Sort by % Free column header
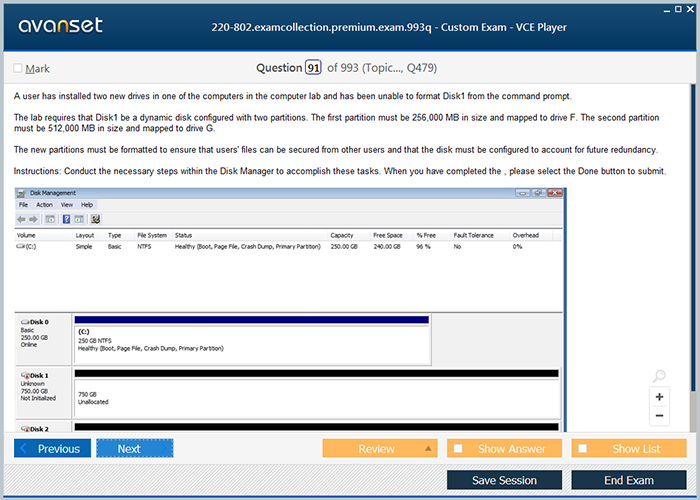This screenshot has width=700, height=500. coord(432,235)
